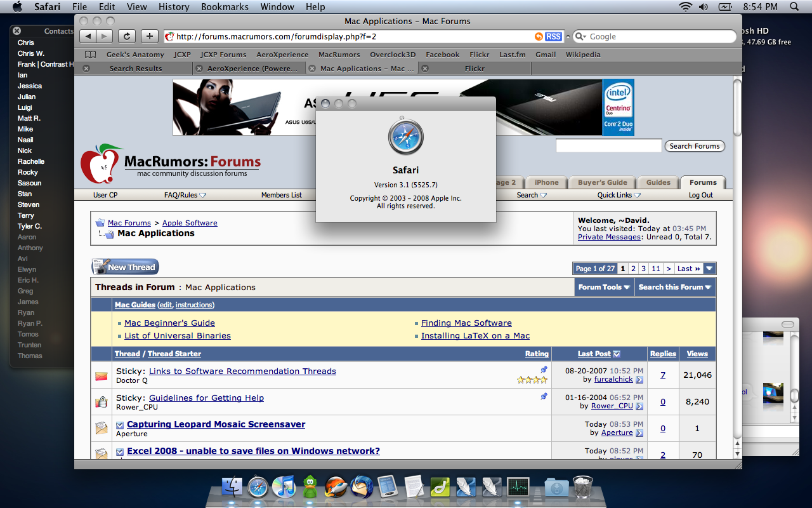Open the File menu

coord(80,7)
